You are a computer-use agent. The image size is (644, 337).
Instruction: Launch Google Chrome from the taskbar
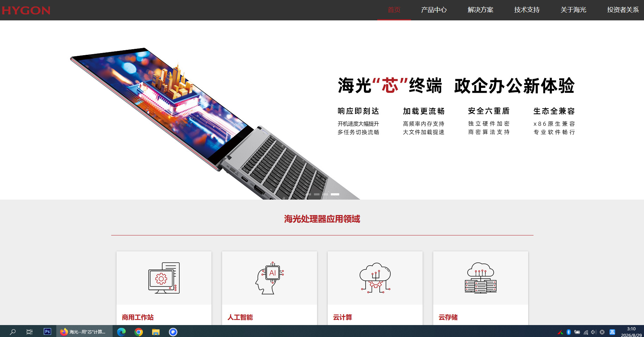tap(139, 332)
